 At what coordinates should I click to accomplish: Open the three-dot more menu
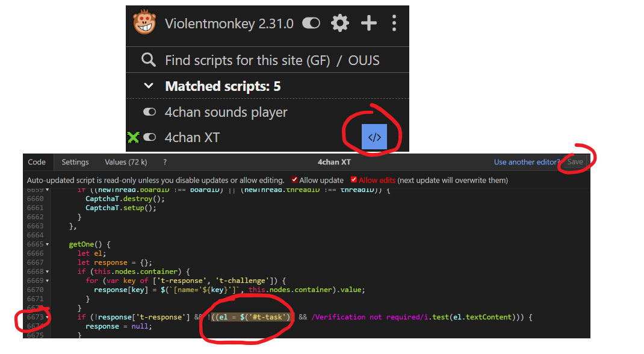click(x=394, y=23)
